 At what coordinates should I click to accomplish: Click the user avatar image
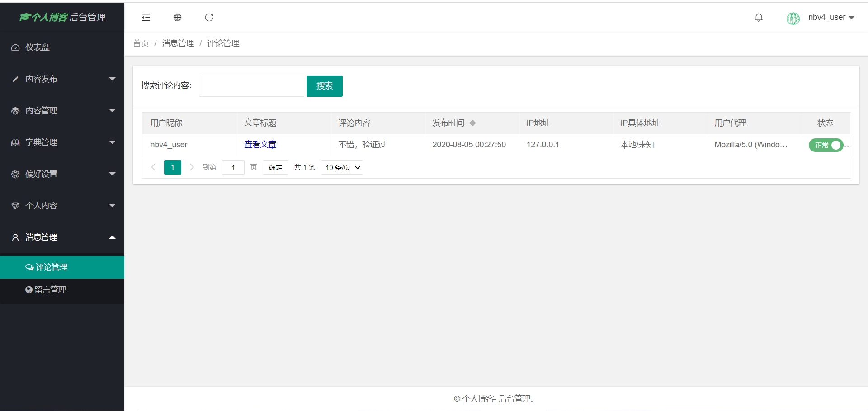(793, 18)
